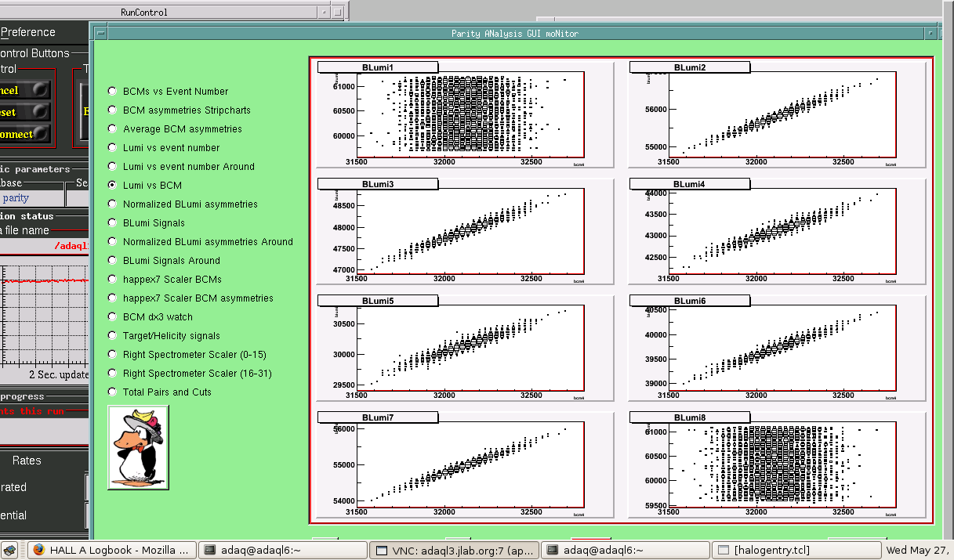Click the BLumi6 scatter plot
Screen dimensions: 954x560
(x=782, y=348)
